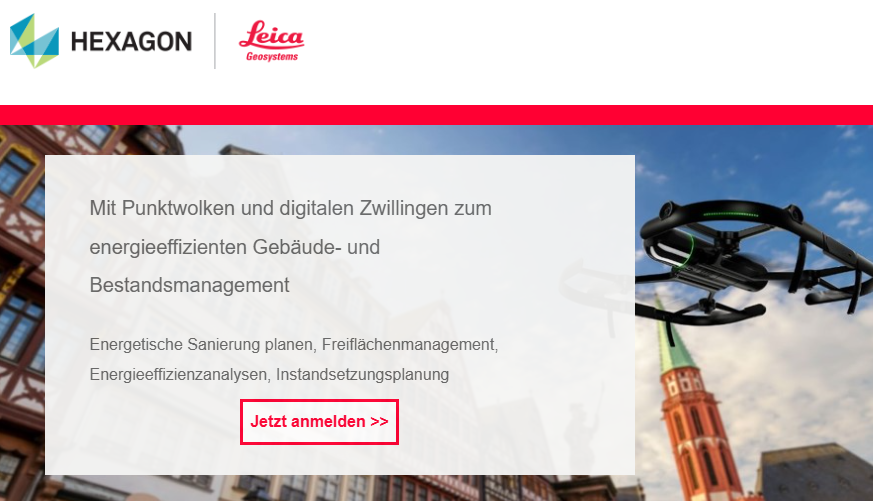The width and height of the screenshot is (873, 501).
Task: Click the red Geosystems text under Leica
Action: (x=272, y=56)
